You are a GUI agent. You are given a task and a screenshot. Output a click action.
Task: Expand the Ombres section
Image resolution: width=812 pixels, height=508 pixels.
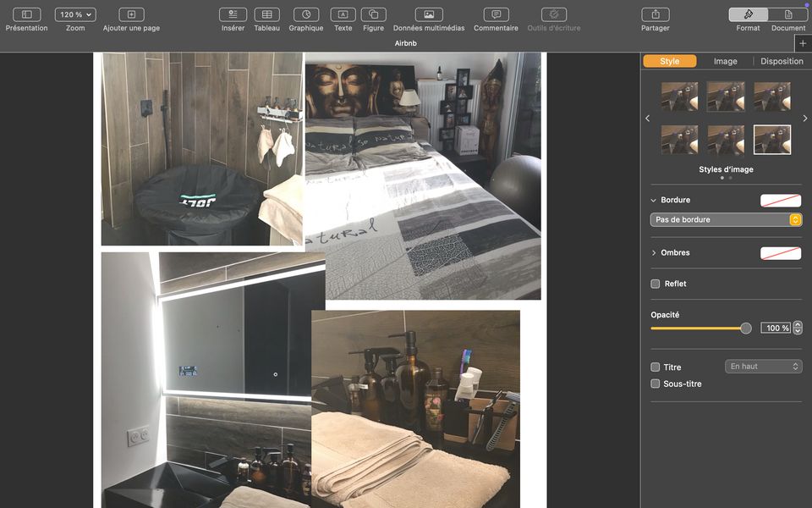pyautogui.click(x=654, y=253)
